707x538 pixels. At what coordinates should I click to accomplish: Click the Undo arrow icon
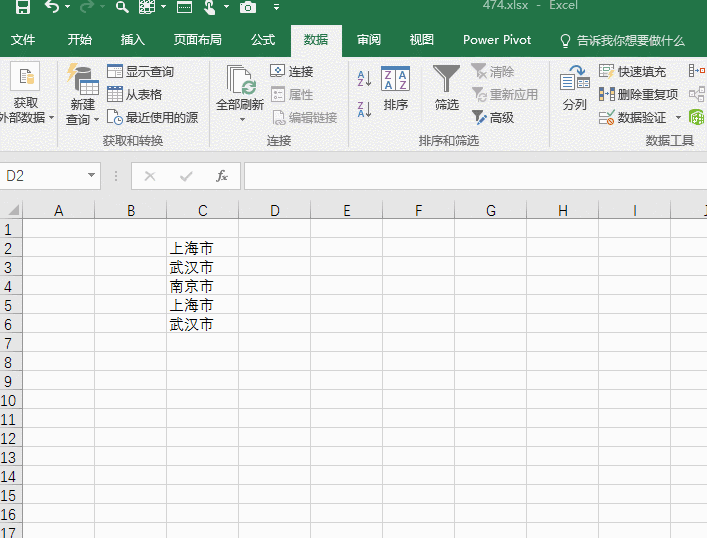(52, 8)
